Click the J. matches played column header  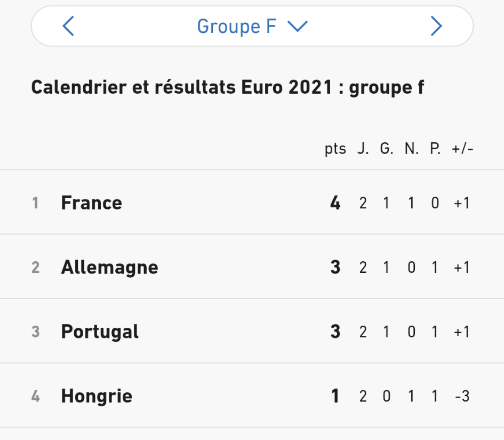click(363, 149)
